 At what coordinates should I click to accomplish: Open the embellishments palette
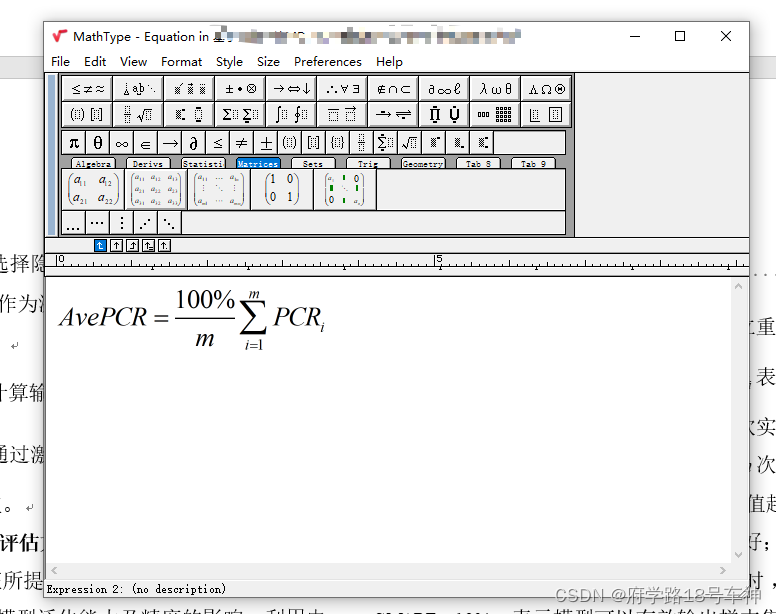[190, 89]
